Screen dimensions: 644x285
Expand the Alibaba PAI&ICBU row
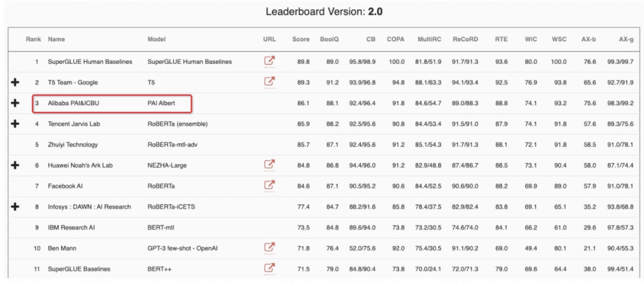[15, 103]
